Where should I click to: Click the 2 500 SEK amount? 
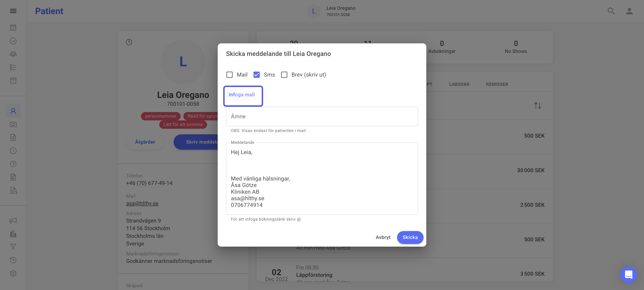coord(532,205)
